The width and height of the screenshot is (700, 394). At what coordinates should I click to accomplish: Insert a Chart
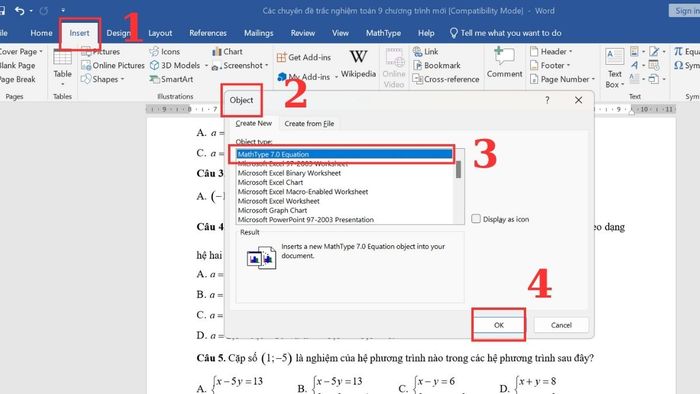[228, 52]
